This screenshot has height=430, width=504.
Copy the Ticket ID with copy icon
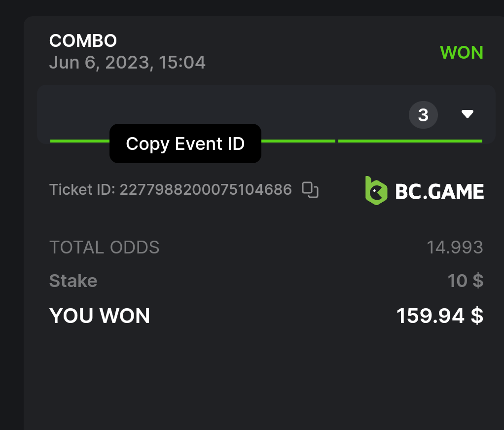(x=310, y=190)
